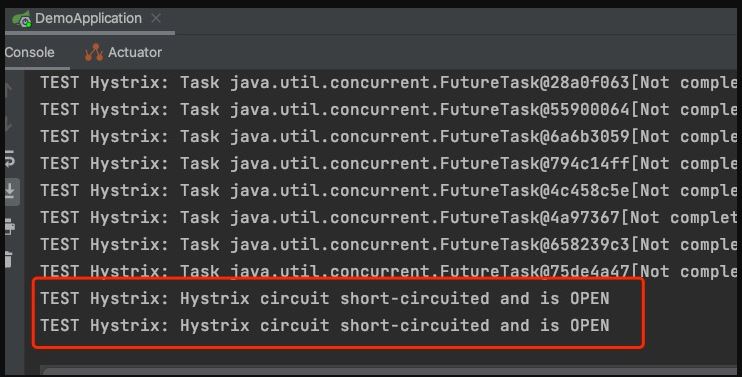Click first 'short-circuited and is OPEN' line
This screenshot has width=742, height=377.
(325, 298)
